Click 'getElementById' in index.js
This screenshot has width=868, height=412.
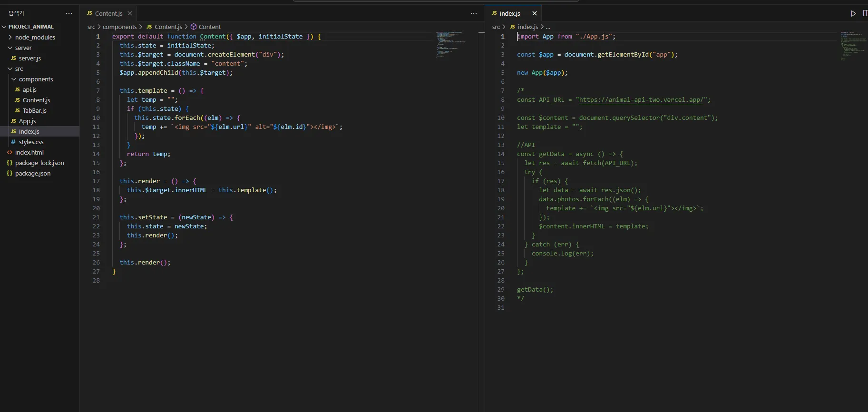coord(623,54)
